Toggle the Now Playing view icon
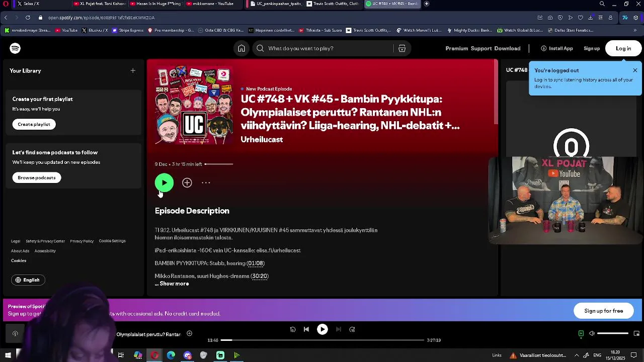644x362 pixels. click(581, 333)
